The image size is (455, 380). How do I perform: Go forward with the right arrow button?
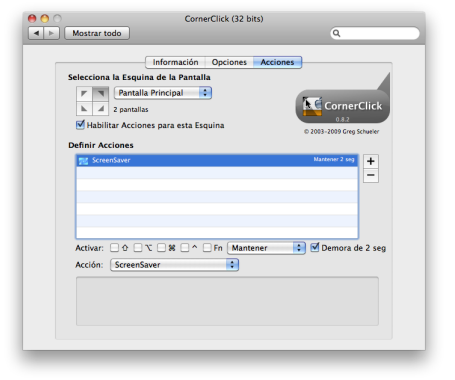coord(51,33)
